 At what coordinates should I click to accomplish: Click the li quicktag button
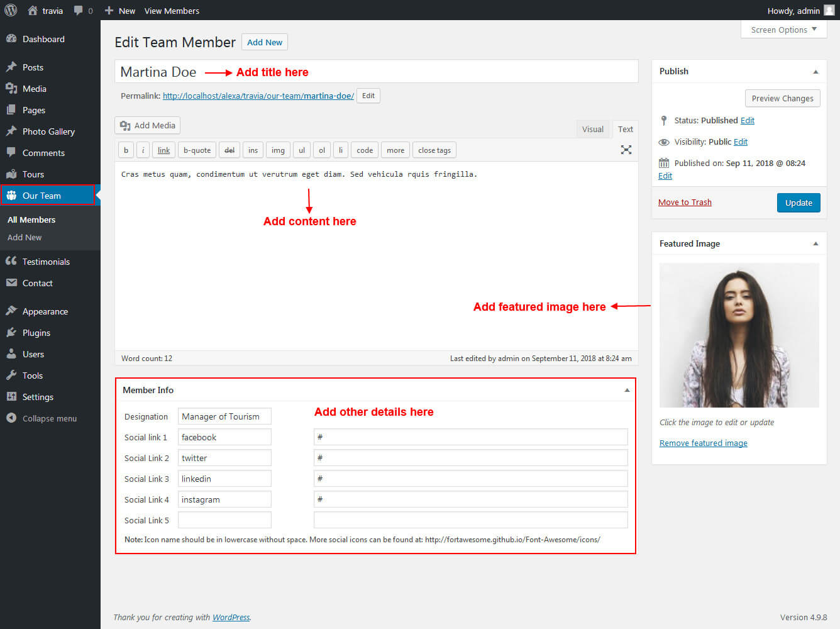tap(341, 150)
